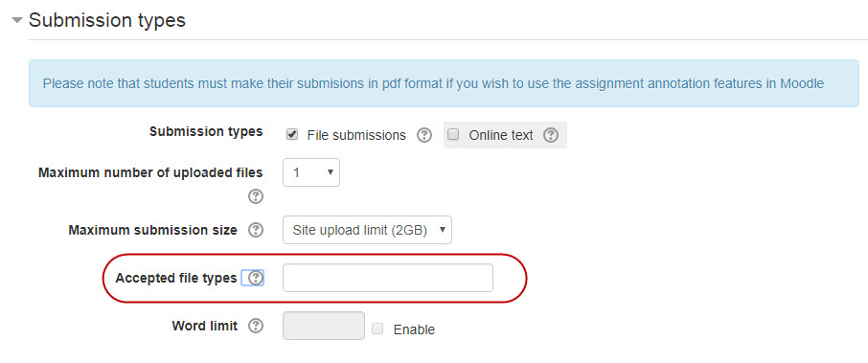
Task: Uncheck the File submissions checkbox
Action: [292, 134]
